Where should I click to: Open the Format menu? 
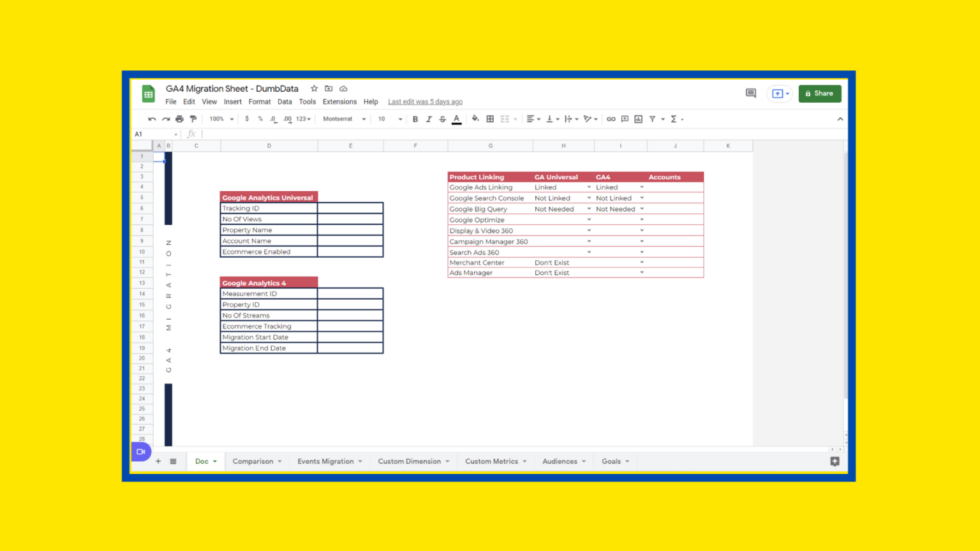coord(260,101)
